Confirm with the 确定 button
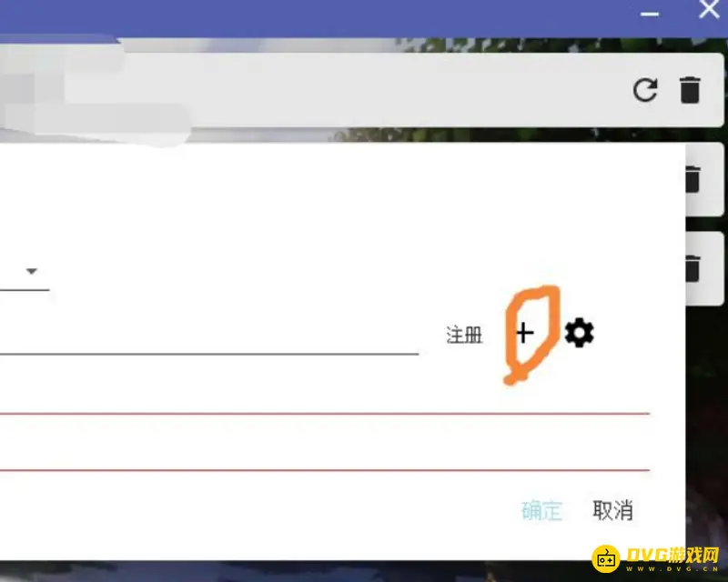 point(541,510)
